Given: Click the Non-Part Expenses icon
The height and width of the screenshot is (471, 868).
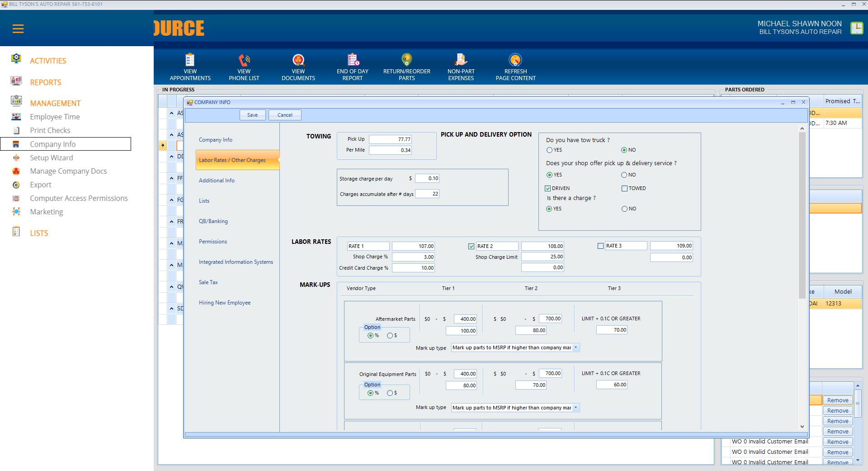Looking at the screenshot, I should point(461,60).
